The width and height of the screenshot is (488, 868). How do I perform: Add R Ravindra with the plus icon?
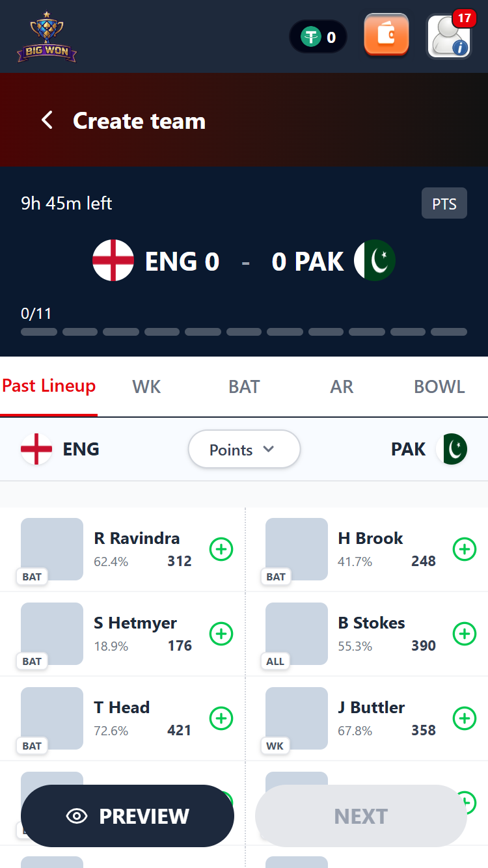pyautogui.click(x=221, y=549)
